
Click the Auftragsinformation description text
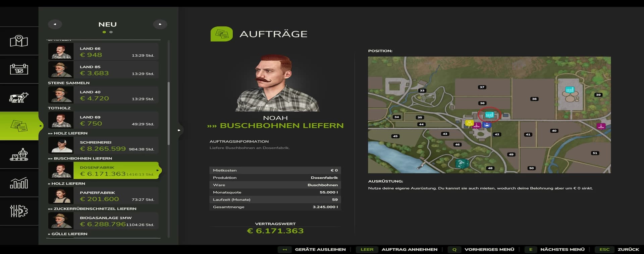coord(250,148)
